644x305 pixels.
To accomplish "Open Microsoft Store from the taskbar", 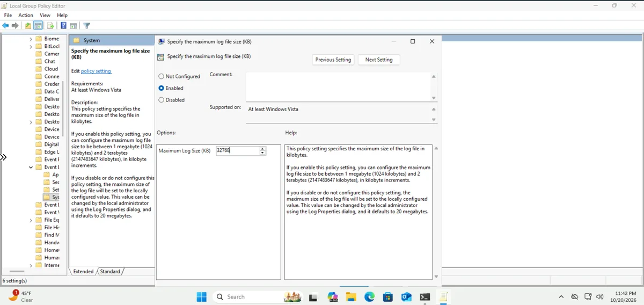I will coord(387,296).
